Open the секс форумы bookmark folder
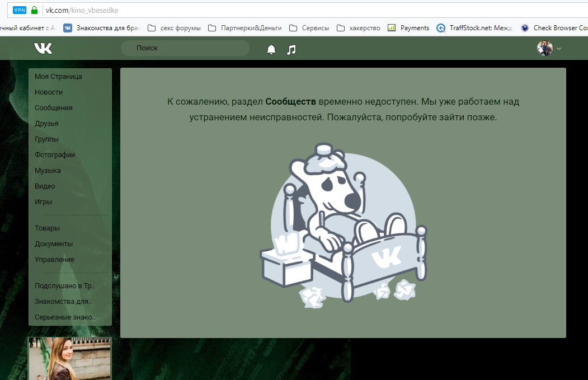Screen dimensions: 588x380 click(175, 28)
